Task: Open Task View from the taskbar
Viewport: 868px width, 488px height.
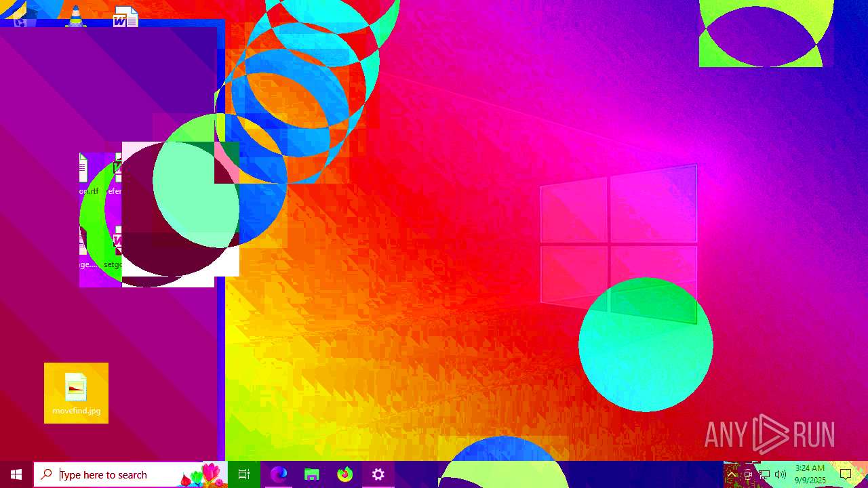Action: click(x=244, y=474)
